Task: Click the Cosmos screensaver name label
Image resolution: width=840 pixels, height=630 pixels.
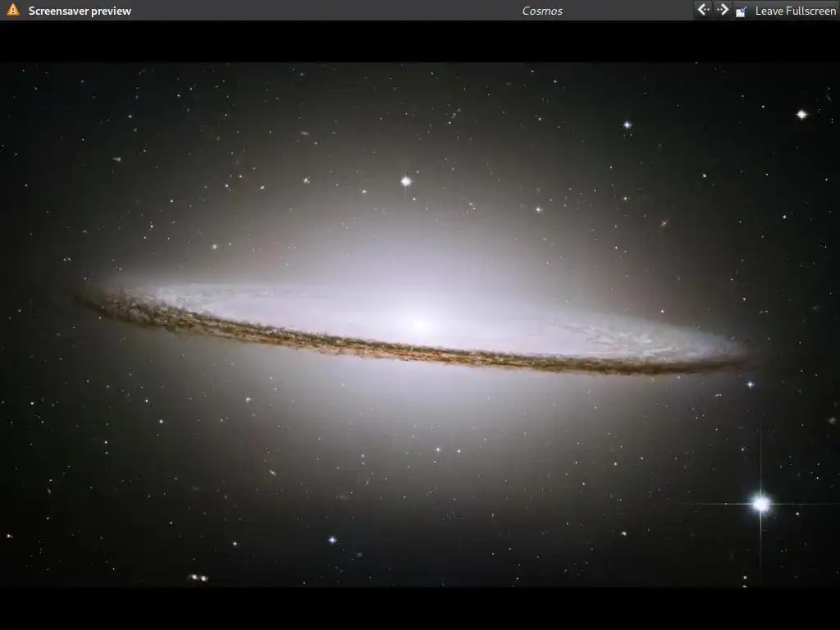Action: coord(542,11)
